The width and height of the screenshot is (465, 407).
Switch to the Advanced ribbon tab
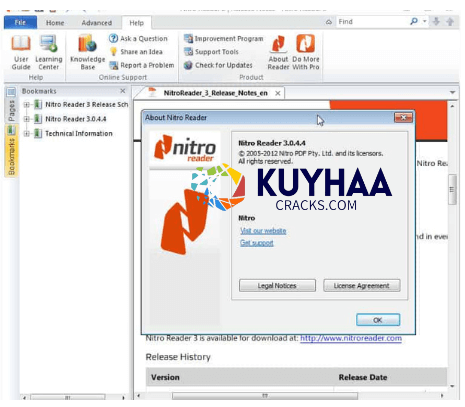pos(97,23)
